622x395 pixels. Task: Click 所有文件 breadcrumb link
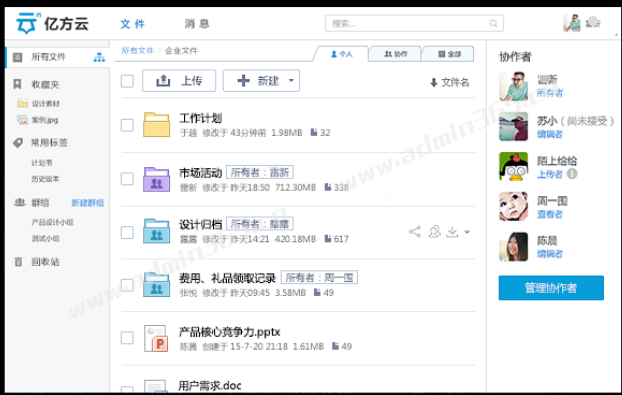pos(137,50)
